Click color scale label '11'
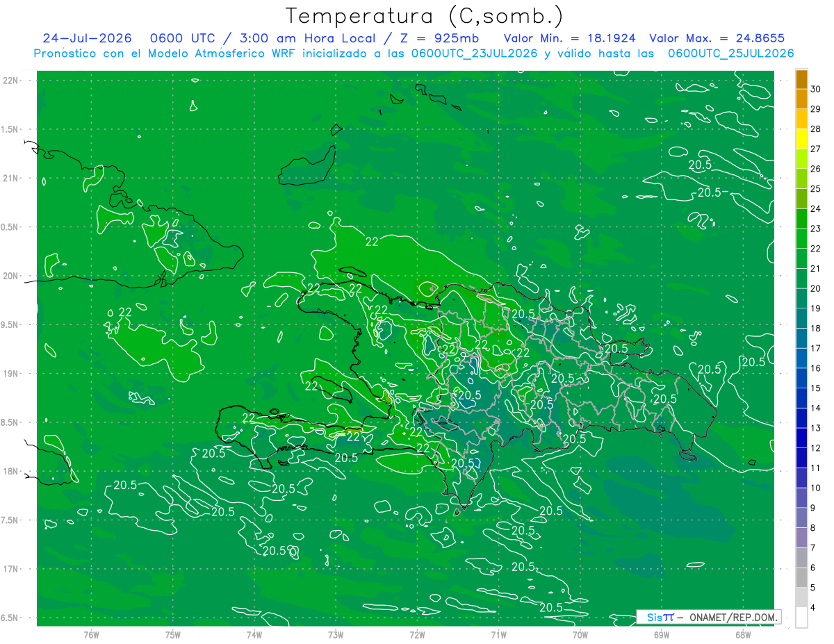 pyautogui.click(x=816, y=468)
